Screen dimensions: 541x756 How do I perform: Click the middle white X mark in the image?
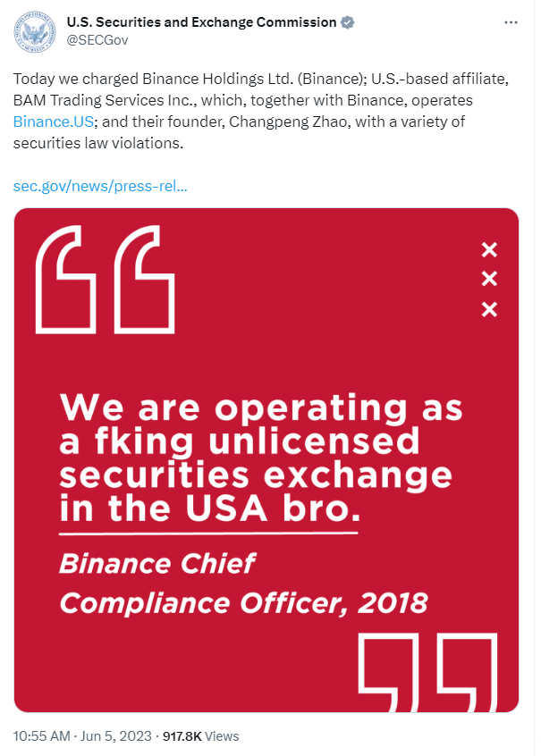point(489,279)
